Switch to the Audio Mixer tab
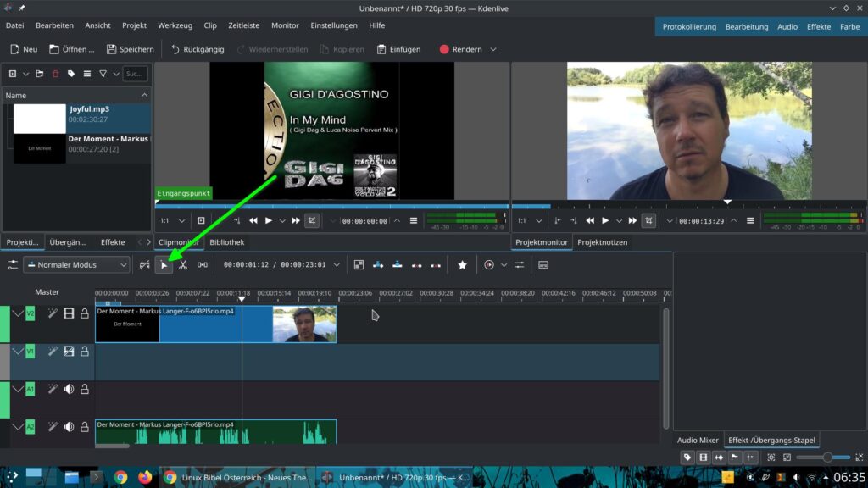 pos(698,441)
